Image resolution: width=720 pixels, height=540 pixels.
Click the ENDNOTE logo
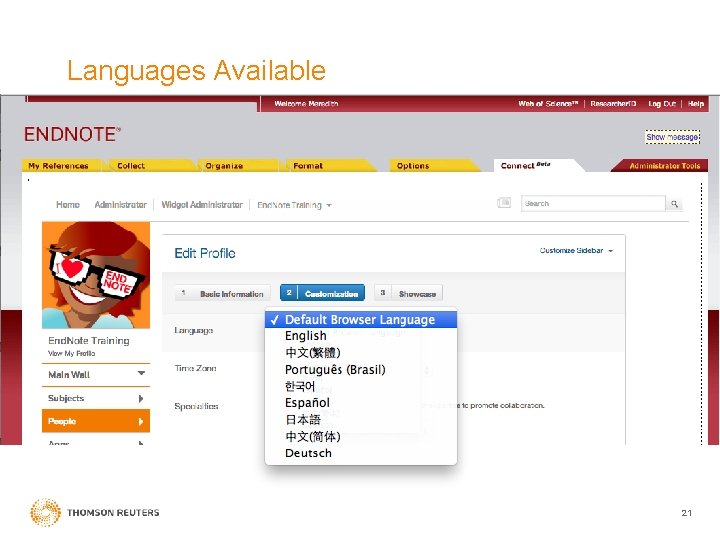72,135
